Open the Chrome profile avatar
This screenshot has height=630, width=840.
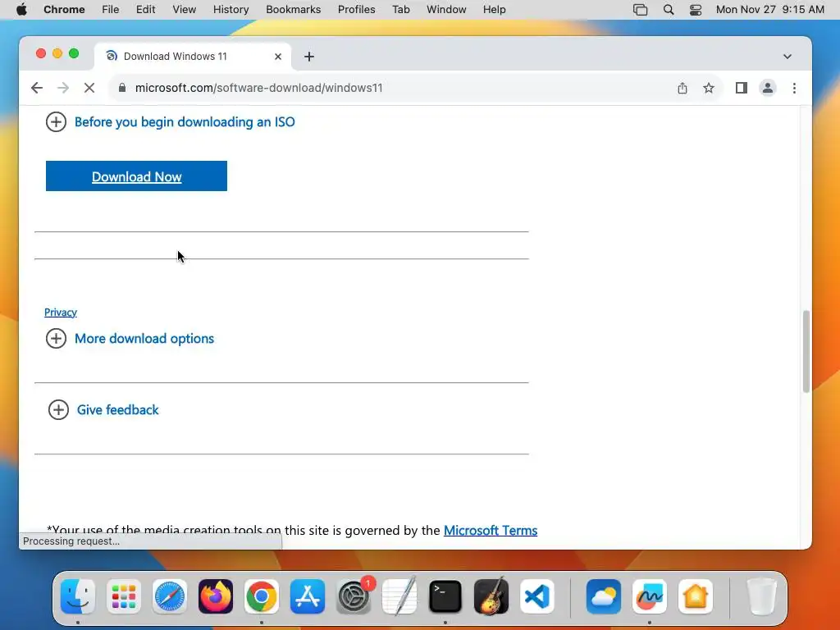coord(768,88)
